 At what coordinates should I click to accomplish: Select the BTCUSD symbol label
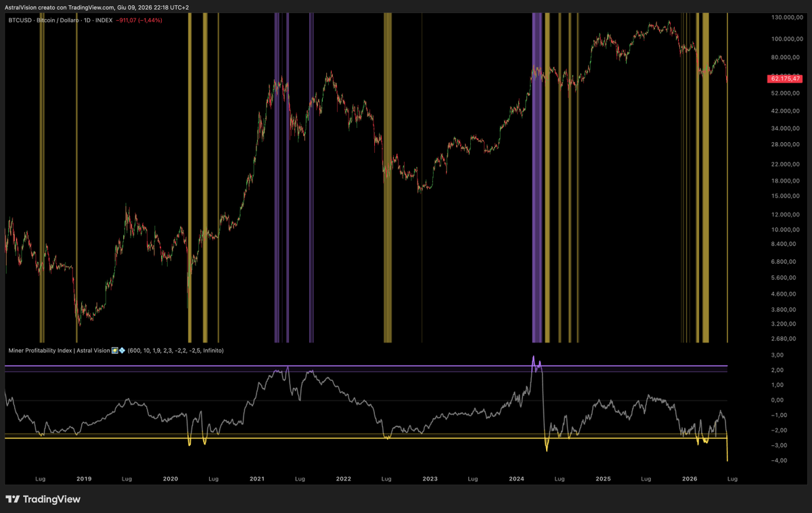click(19, 20)
